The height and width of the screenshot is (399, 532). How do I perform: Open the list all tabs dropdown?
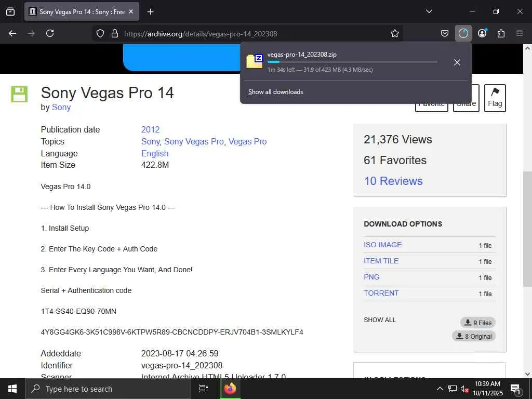pos(429,11)
